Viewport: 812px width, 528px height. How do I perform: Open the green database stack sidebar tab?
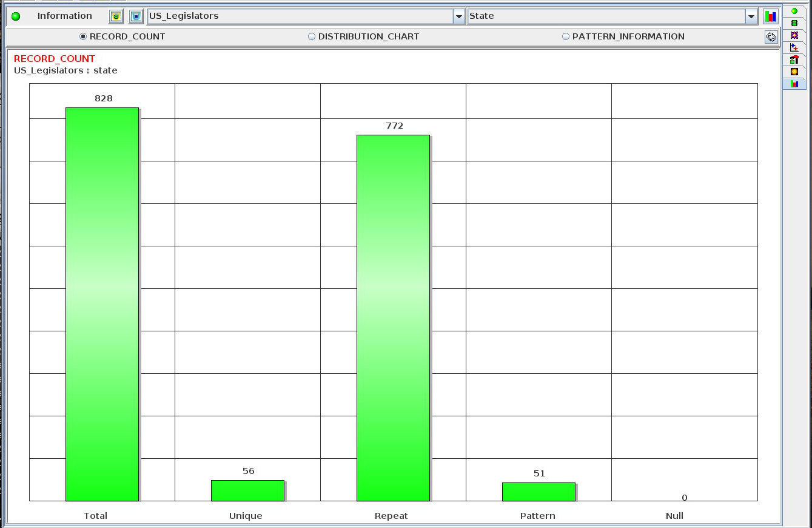(x=794, y=23)
